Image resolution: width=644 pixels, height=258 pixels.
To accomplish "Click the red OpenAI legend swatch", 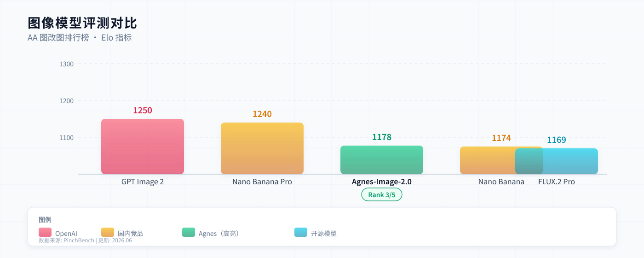I will pyautogui.click(x=45, y=232).
